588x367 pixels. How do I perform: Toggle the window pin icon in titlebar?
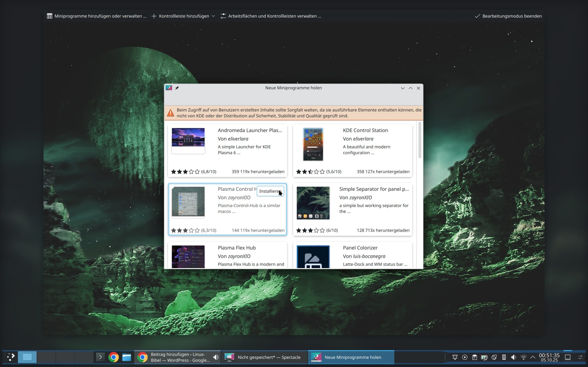(x=177, y=88)
